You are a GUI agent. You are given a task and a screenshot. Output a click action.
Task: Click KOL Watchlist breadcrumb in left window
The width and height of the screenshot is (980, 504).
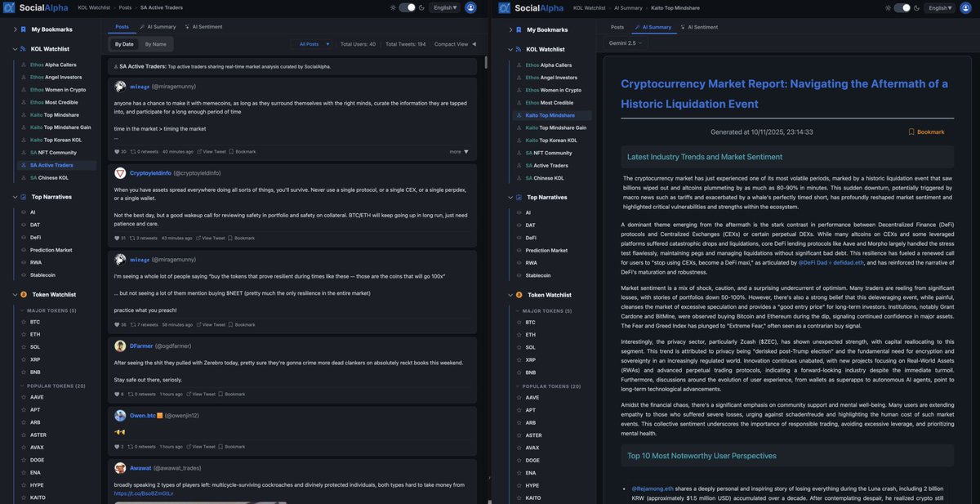click(94, 7)
